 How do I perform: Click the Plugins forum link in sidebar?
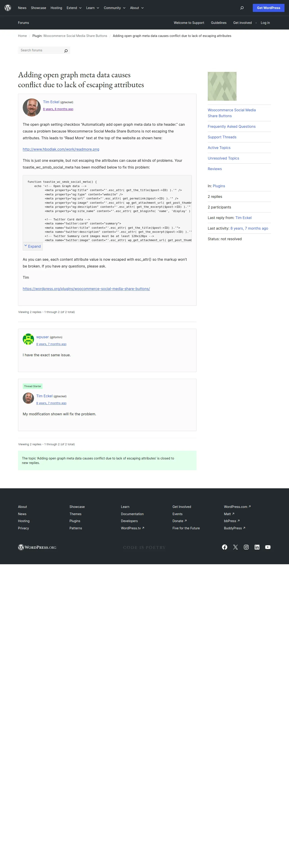pyautogui.click(x=219, y=186)
